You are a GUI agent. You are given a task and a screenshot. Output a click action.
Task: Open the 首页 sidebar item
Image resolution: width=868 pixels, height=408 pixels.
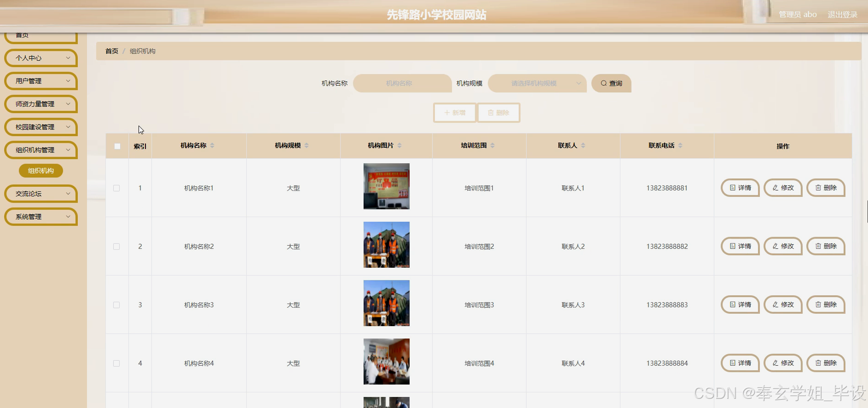point(41,37)
